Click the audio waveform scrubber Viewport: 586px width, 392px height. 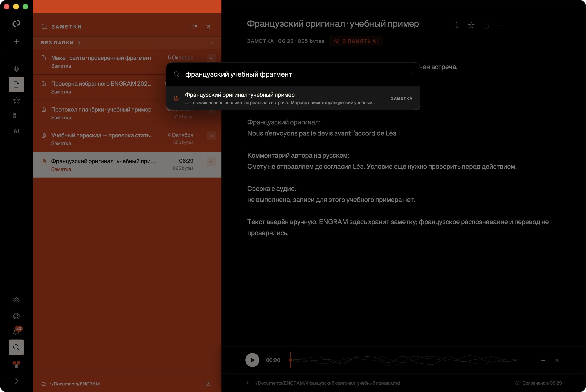coord(404,360)
